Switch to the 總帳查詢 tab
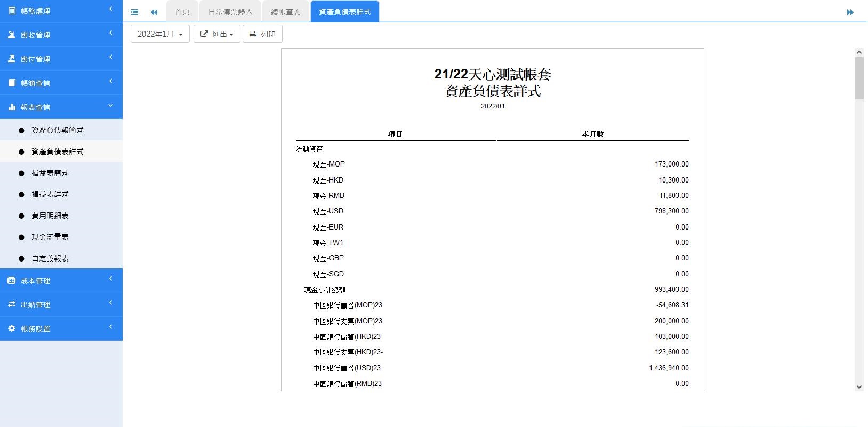This screenshot has height=427, width=868. point(286,12)
